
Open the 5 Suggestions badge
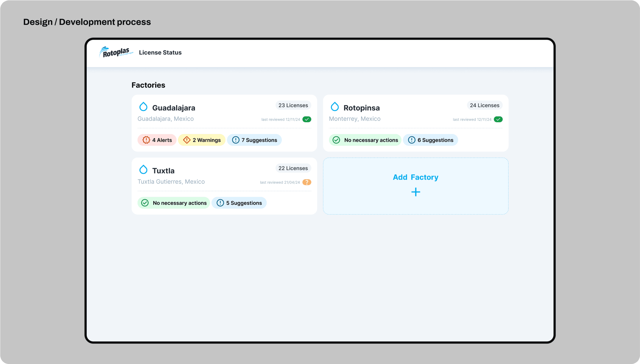pyautogui.click(x=239, y=203)
